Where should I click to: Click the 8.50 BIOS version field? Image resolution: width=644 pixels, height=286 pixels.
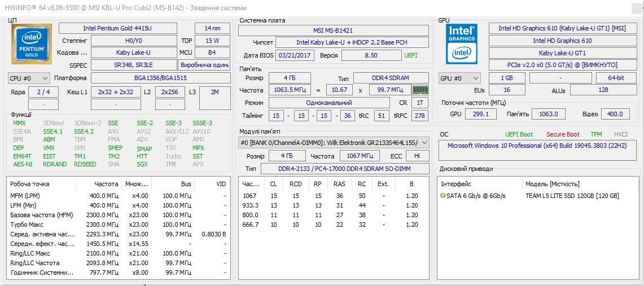[371, 55]
